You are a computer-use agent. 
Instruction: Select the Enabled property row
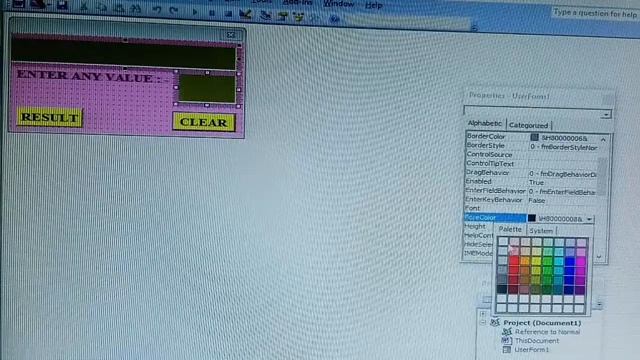tap(532, 182)
